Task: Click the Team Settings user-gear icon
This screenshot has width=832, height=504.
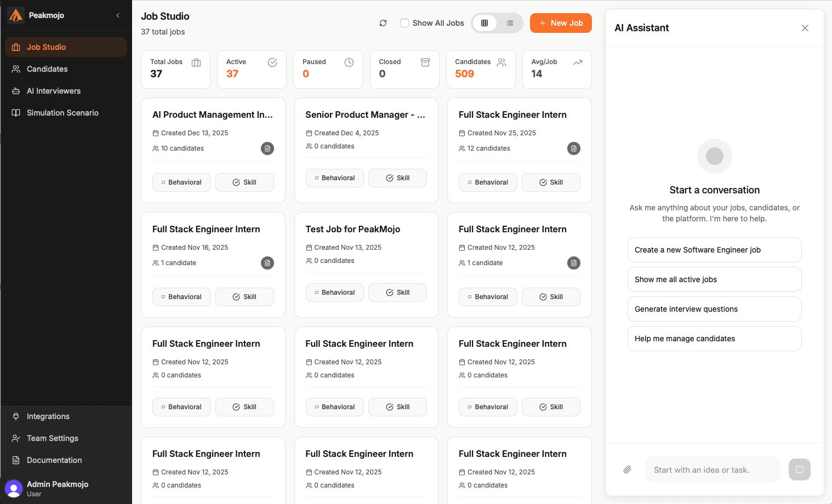Action: tap(16, 438)
